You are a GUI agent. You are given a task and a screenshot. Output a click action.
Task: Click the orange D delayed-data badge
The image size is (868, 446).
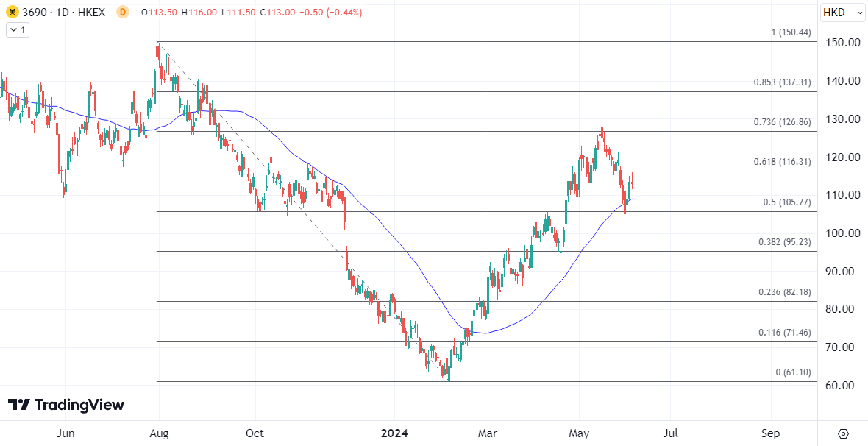tap(122, 13)
